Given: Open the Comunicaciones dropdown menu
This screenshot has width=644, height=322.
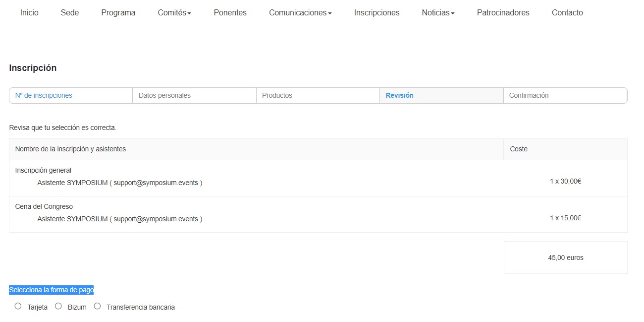Looking at the screenshot, I should pyautogui.click(x=300, y=13).
